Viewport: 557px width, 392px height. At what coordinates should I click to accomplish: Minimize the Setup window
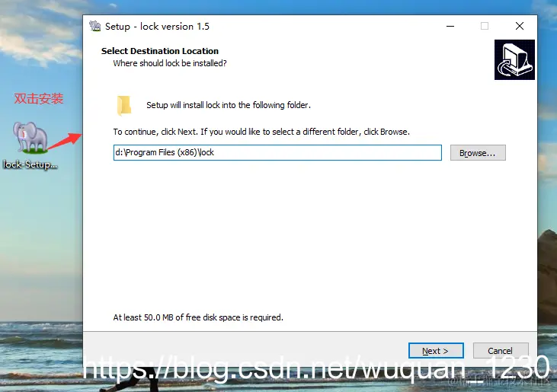pyautogui.click(x=450, y=26)
